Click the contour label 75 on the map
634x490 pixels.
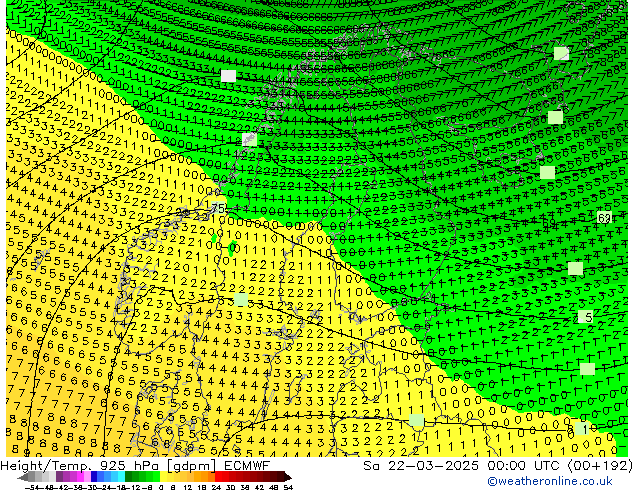point(218,209)
